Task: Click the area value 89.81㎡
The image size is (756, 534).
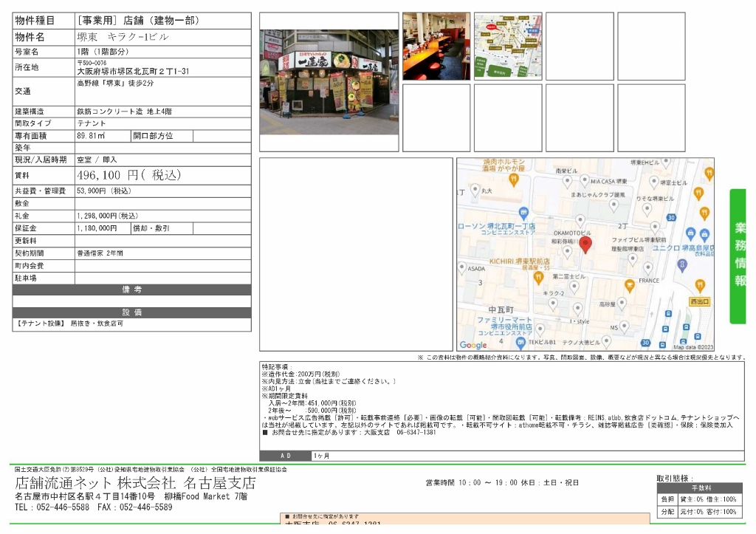Action: coord(91,136)
